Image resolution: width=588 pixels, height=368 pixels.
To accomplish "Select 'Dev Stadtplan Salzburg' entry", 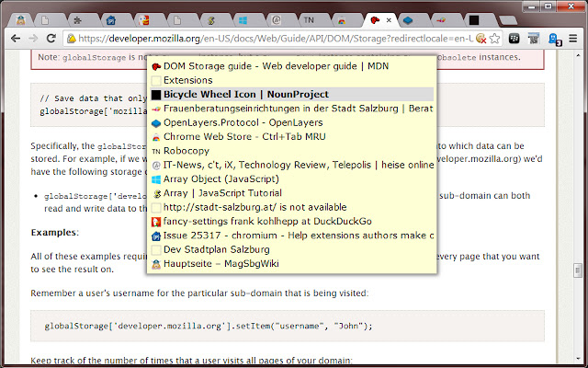I will click(292, 249).
